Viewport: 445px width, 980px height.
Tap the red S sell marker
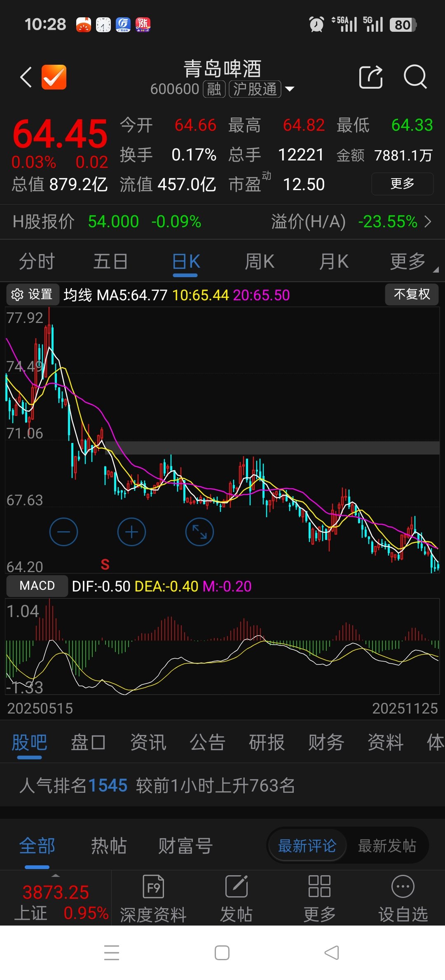click(105, 564)
